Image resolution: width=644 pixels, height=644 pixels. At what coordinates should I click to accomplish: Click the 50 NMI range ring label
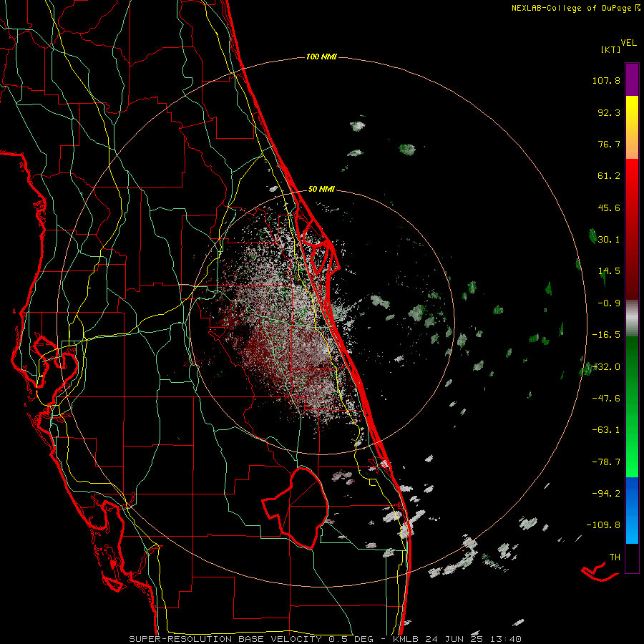click(321, 190)
